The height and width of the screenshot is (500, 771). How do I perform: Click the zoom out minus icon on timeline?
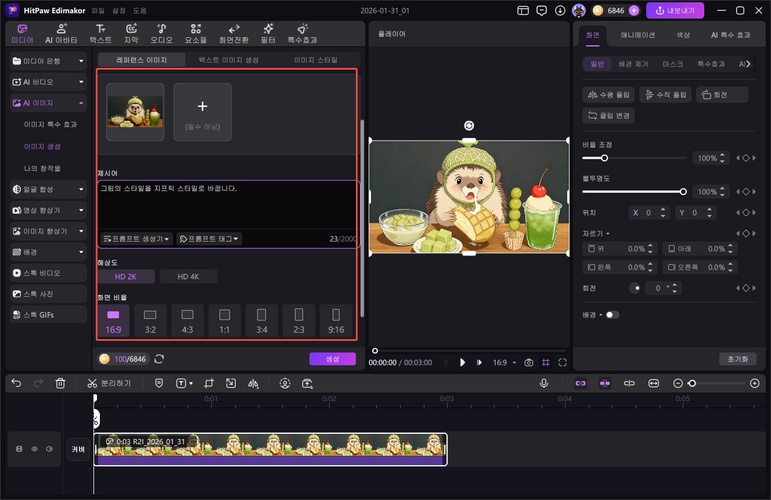click(678, 383)
